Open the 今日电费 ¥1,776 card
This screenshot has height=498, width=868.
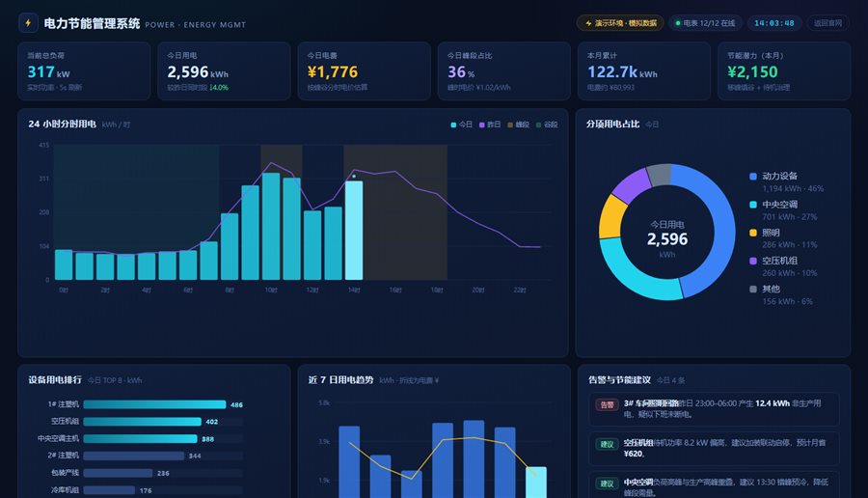coord(365,70)
